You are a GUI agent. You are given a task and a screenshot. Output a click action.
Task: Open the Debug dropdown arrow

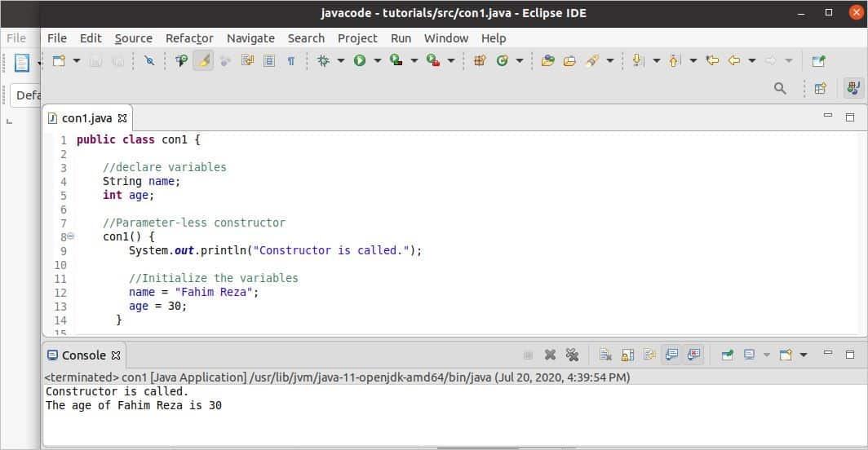pyautogui.click(x=341, y=61)
